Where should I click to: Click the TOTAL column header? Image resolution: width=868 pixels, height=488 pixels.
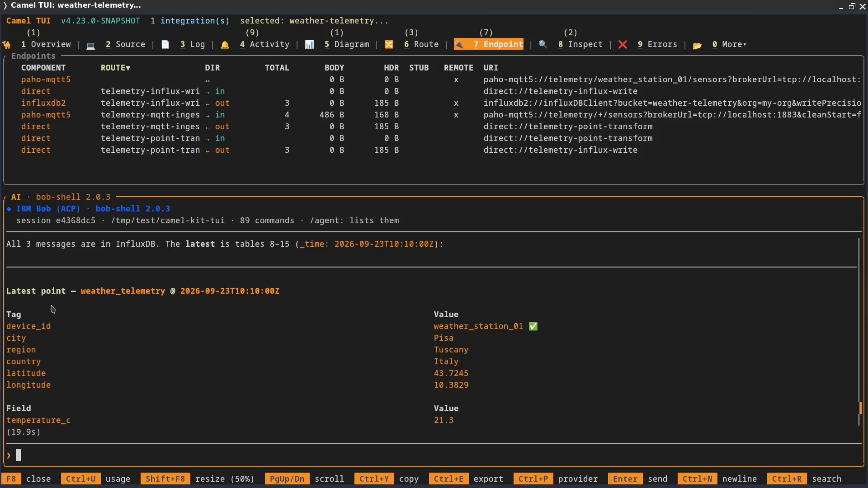277,68
